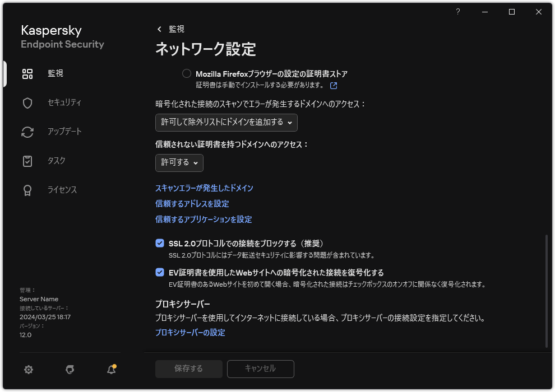Disable SSL 2.0 connection blocking checkbox
555x392 pixels.
pos(159,244)
